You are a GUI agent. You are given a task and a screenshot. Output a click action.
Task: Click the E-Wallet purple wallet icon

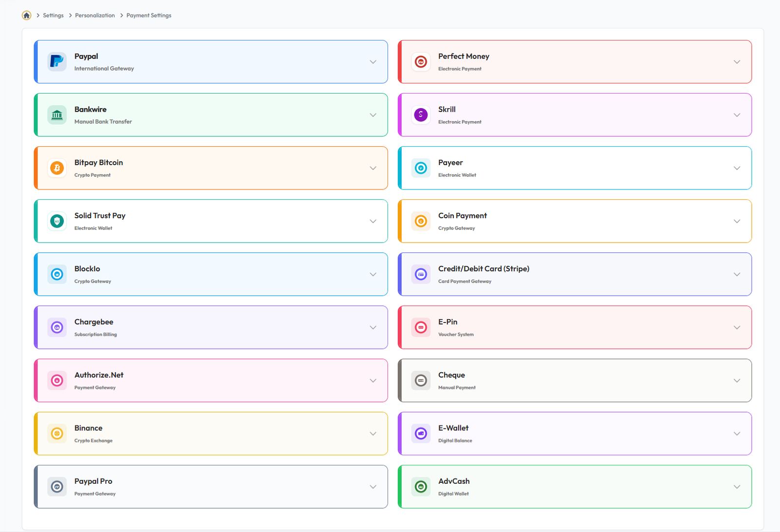click(421, 434)
